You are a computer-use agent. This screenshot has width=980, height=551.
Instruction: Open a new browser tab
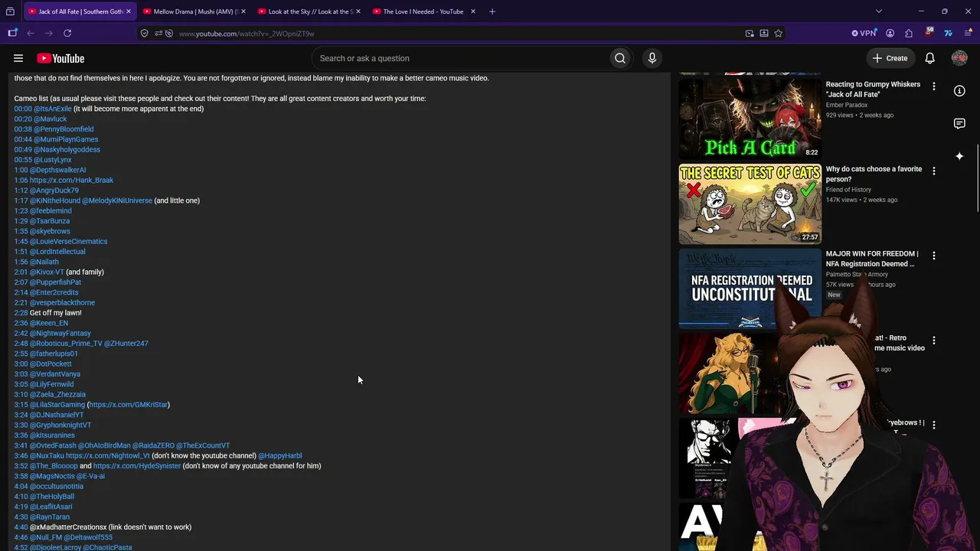pyautogui.click(x=492, y=11)
